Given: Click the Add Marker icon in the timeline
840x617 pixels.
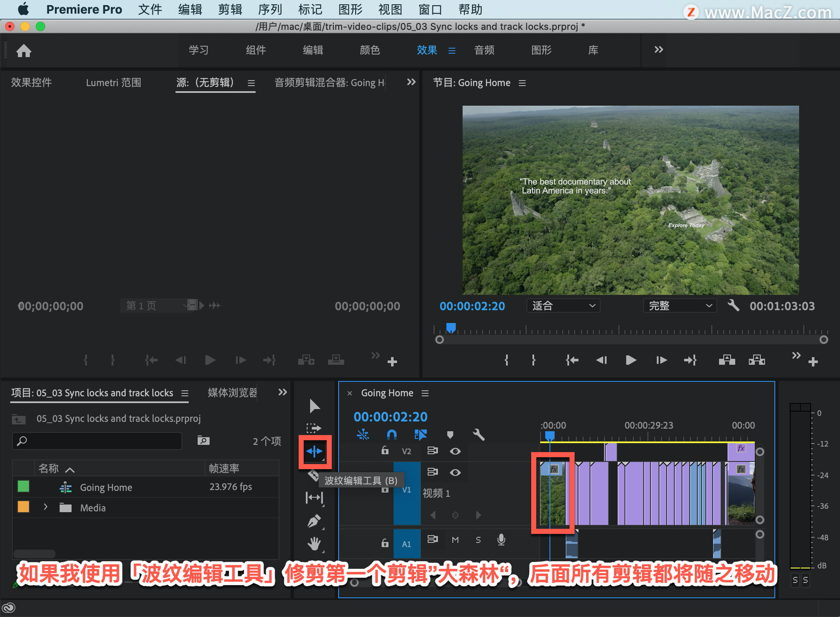Looking at the screenshot, I should [450, 435].
